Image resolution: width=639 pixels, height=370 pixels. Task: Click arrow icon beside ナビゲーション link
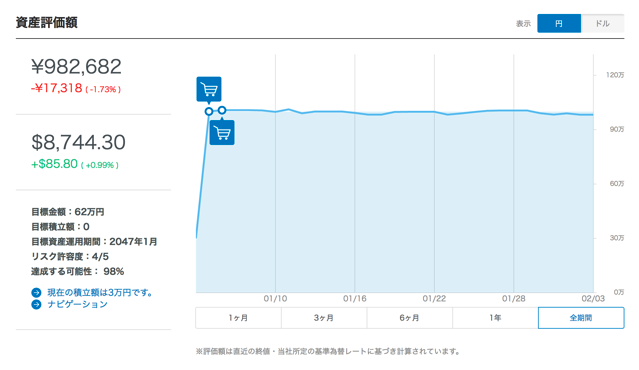pos(36,304)
